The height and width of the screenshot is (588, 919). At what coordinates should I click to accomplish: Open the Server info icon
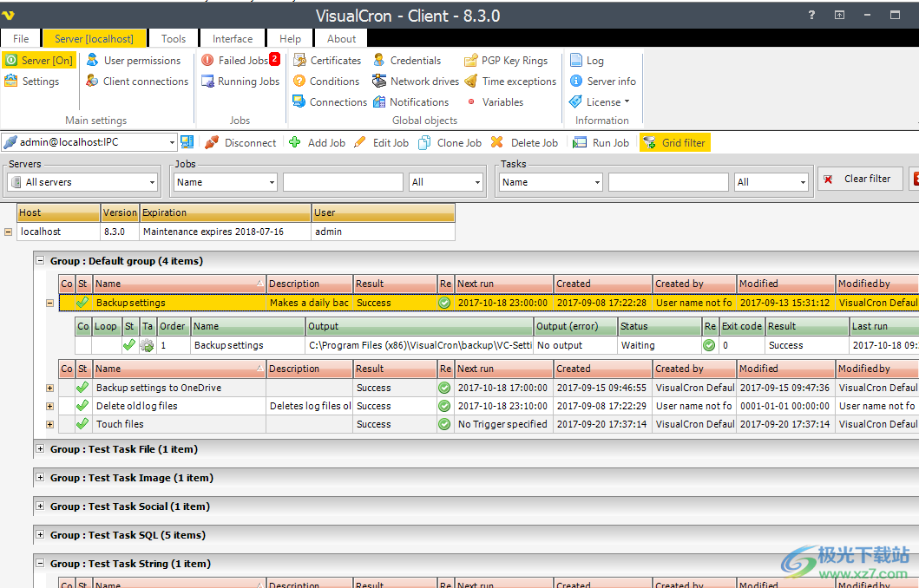(x=576, y=81)
